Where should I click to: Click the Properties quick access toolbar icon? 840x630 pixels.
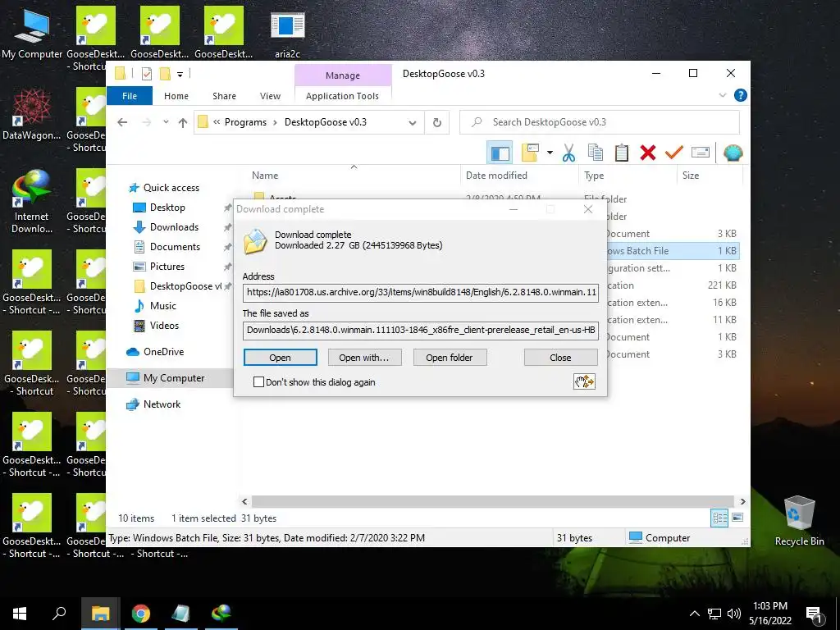tap(146, 74)
